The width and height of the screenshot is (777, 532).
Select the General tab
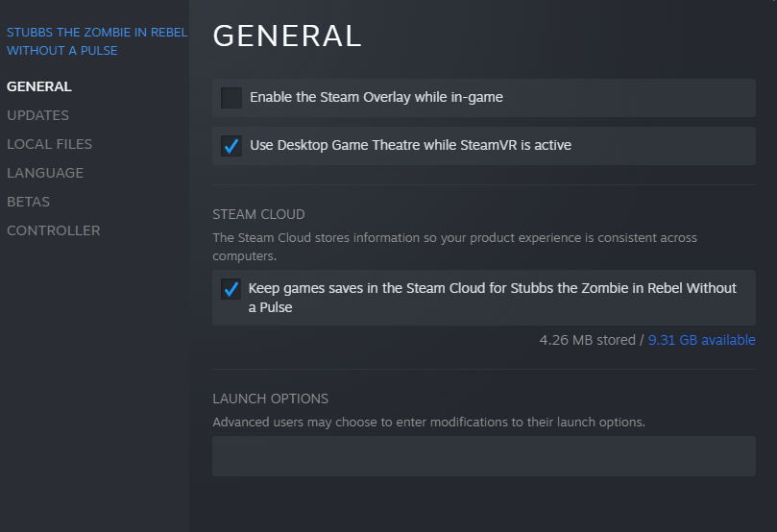pyautogui.click(x=39, y=86)
